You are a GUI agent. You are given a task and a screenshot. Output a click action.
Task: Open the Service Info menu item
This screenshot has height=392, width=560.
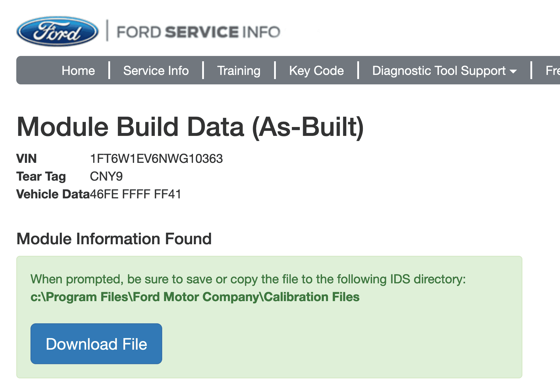coord(156,71)
